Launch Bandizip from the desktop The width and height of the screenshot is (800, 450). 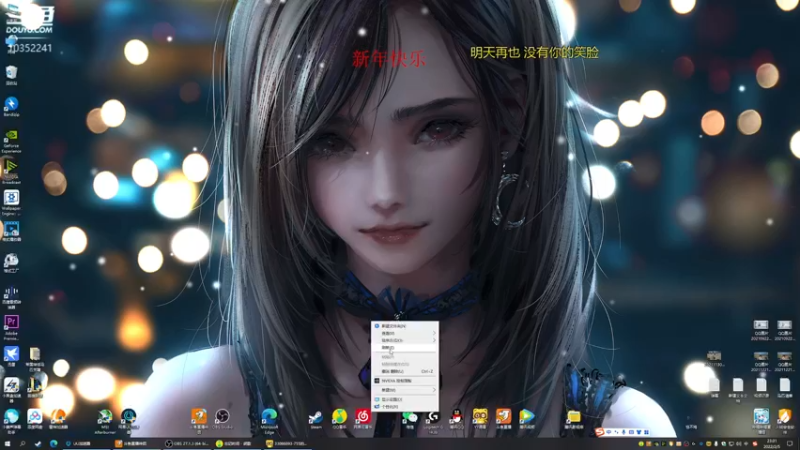tap(11, 106)
